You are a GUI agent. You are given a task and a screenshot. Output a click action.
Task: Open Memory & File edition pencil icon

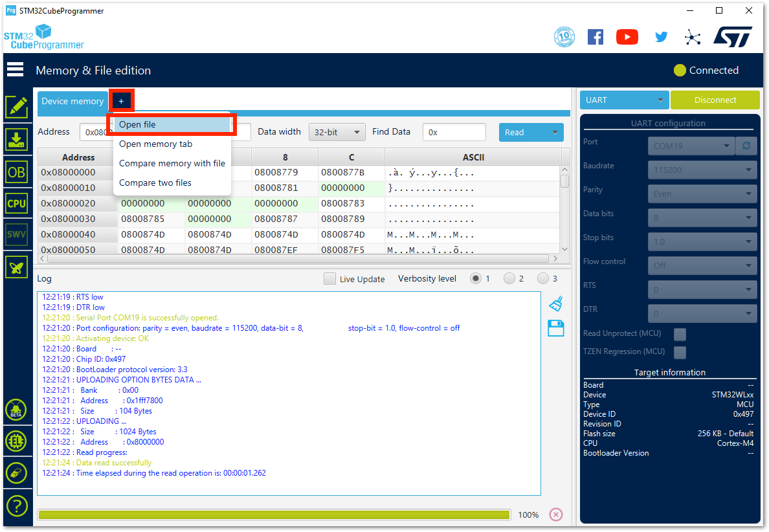click(x=17, y=107)
